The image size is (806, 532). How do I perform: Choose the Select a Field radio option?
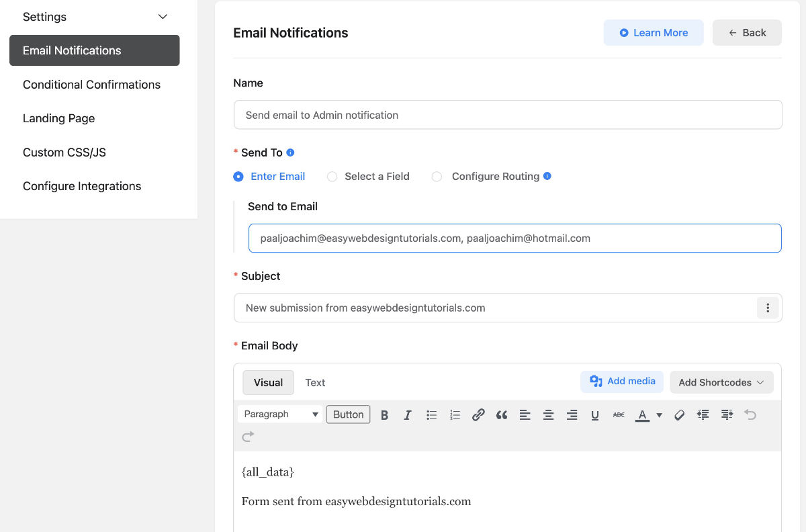coord(332,177)
